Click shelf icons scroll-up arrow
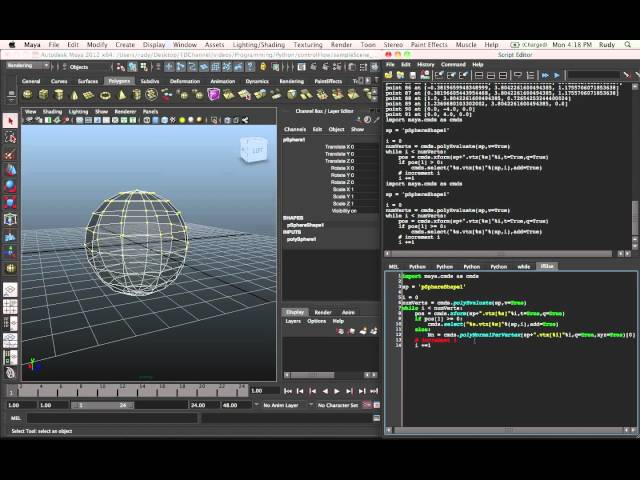Screen dimensions: 640x480 375,91
